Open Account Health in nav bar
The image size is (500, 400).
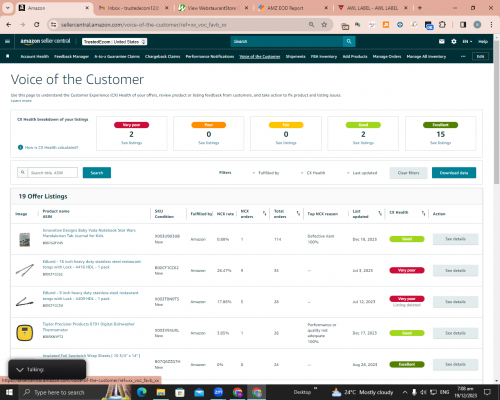(35, 56)
